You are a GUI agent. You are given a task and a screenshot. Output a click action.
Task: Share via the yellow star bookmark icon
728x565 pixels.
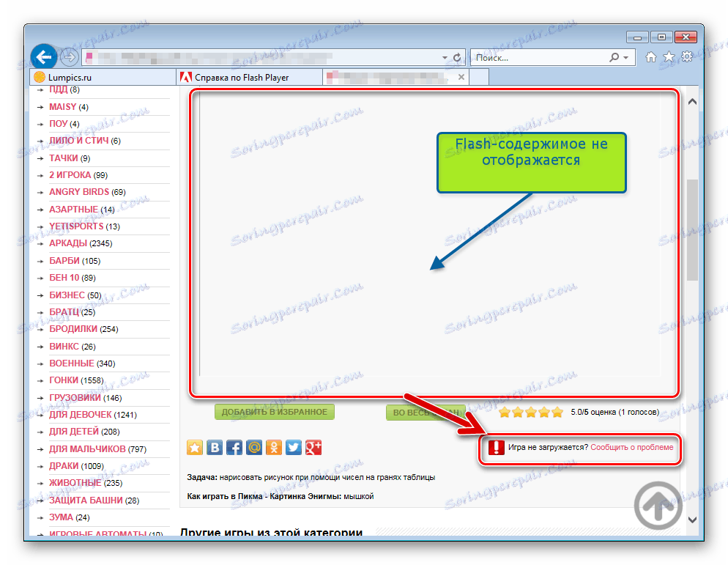point(195,448)
